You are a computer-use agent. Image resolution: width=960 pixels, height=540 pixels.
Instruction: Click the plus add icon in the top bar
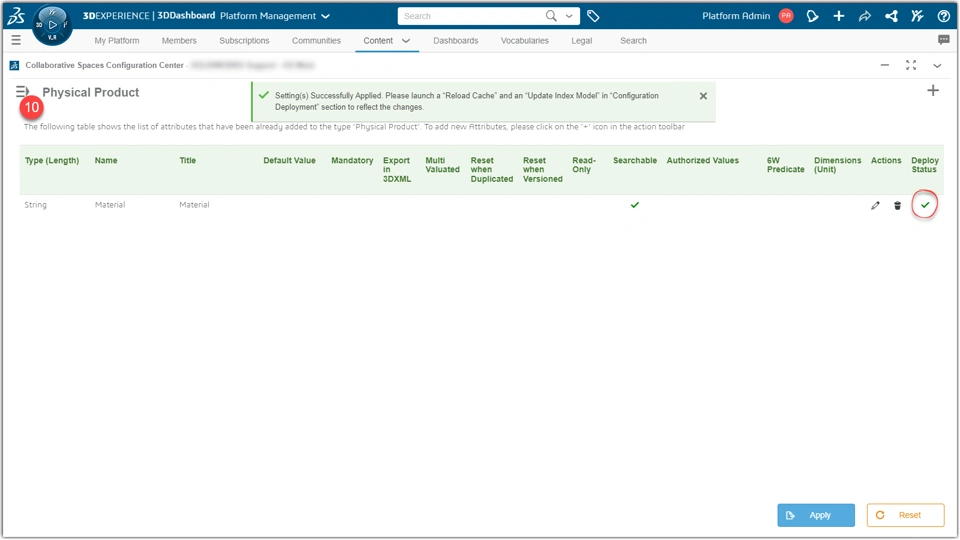pyautogui.click(x=839, y=16)
